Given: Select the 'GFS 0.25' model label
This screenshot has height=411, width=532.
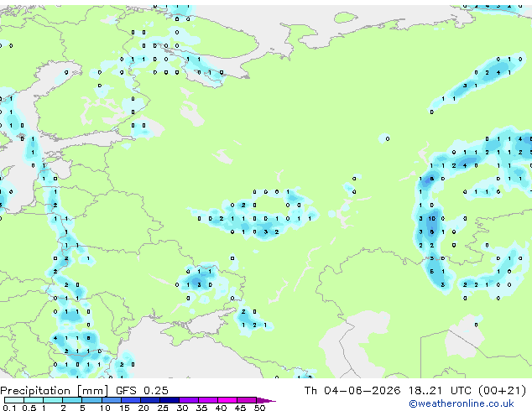Looking at the screenshot, I should pyautogui.click(x=142, y=391).
